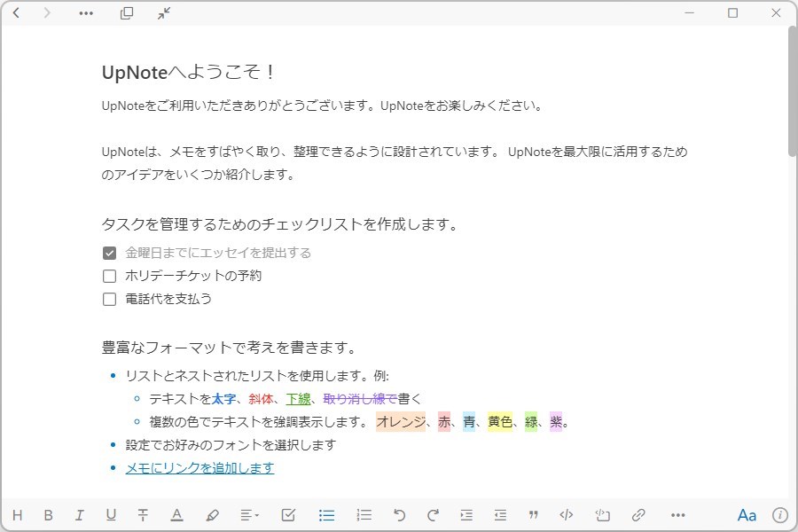
Task: Uncheck 金曜日までにエッセイを提出する
Action: pyautogui.click(x=109, y=253)
